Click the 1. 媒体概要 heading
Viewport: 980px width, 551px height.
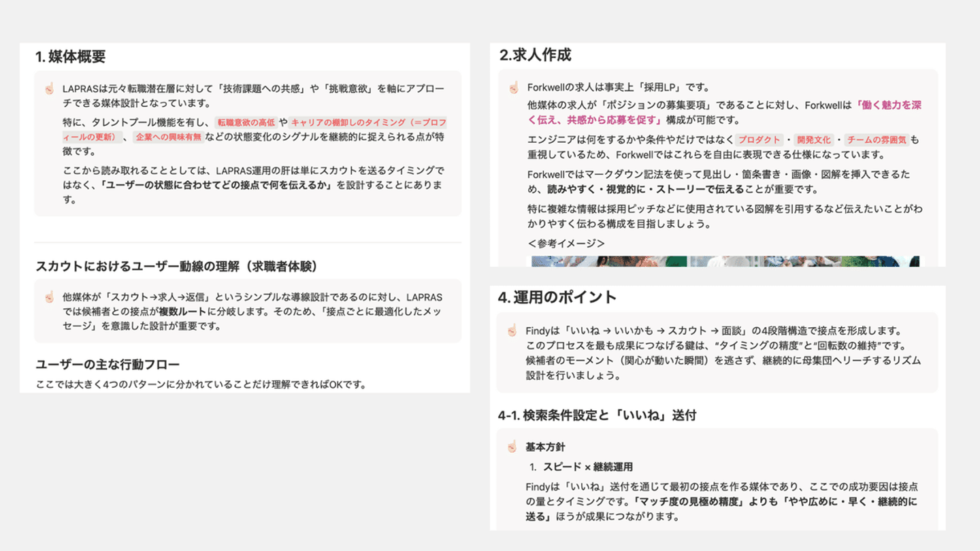pos(71,57)
